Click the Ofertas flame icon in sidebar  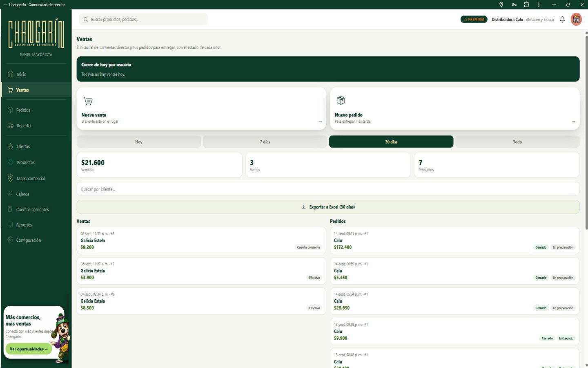(x=10, y=146)
